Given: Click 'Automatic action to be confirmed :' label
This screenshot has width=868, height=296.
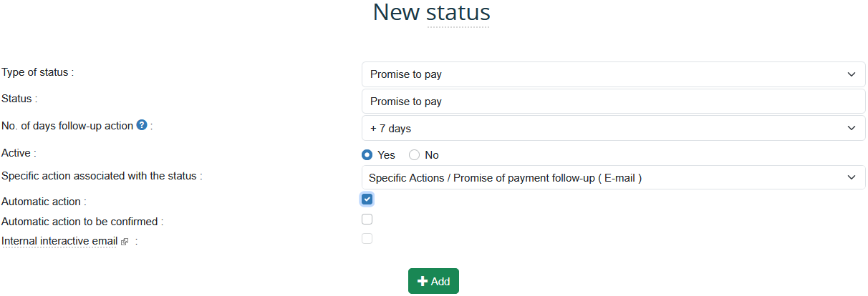Looking at the screenshot, I should 82,222.
